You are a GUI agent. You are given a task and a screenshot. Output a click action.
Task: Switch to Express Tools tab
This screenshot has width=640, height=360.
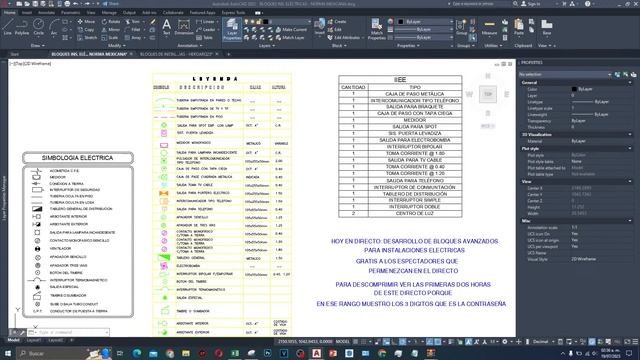point(233,13)
